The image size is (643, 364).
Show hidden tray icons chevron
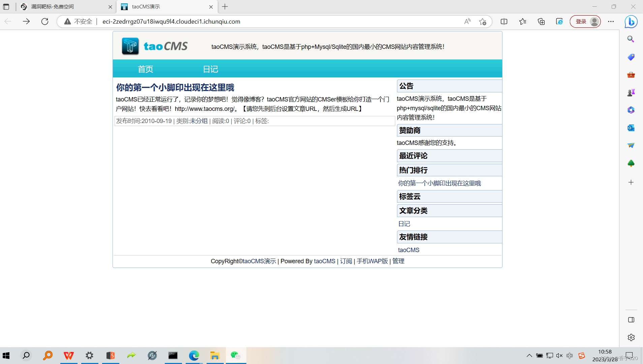click(x=529, y=356)
